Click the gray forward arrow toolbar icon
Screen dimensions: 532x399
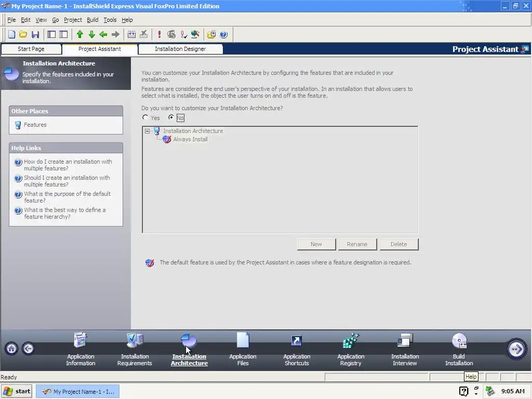point(115,34)
